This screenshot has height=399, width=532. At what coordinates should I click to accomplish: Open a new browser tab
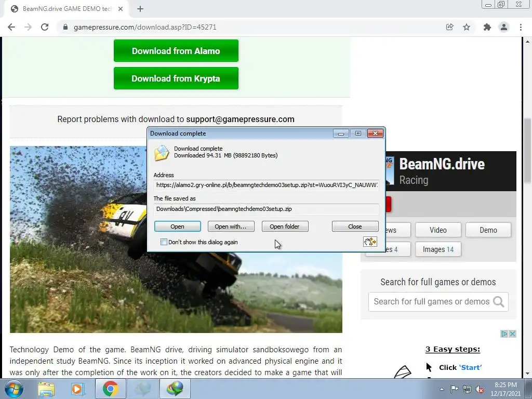140,9
